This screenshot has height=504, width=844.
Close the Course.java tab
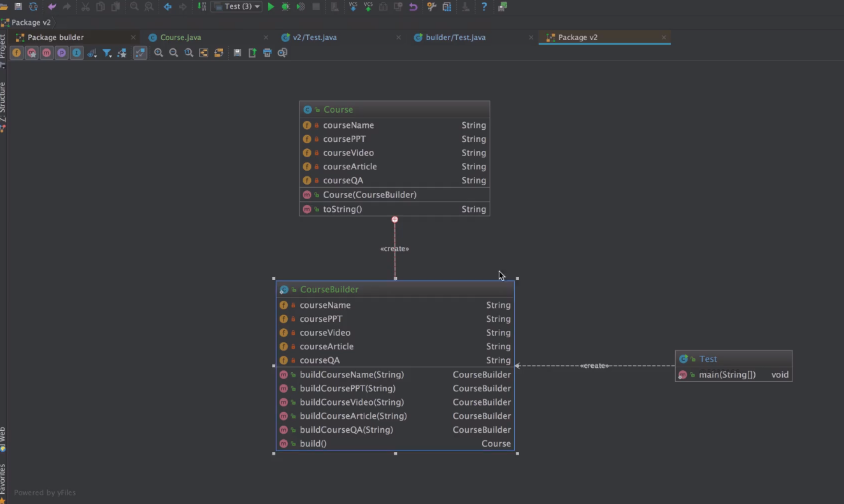[x=266, y=38]
